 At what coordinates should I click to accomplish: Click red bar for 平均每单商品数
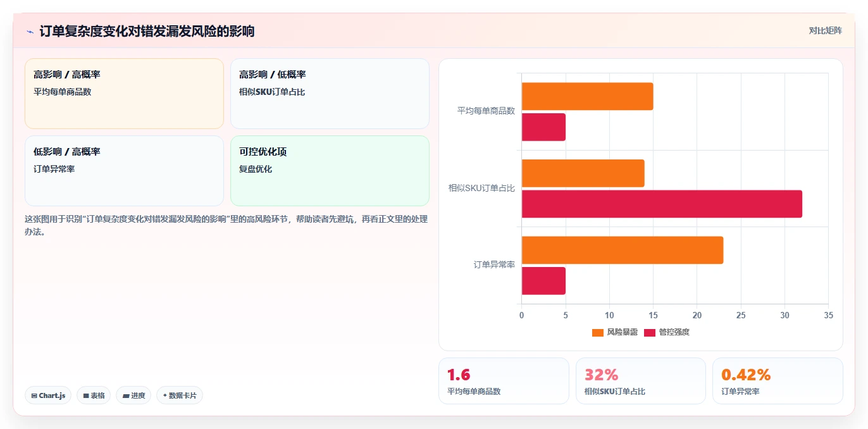pos(543,127)
